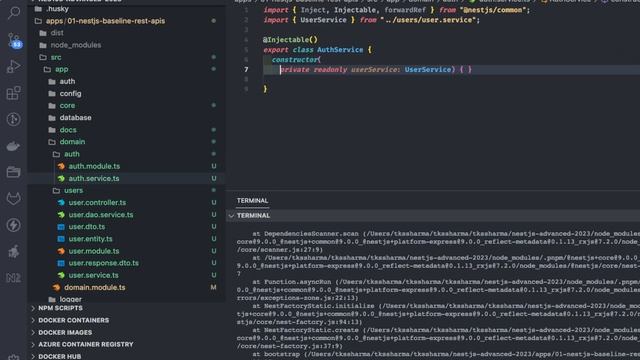Click the orange icon of auth.module.ts

[x=61, y=166]
